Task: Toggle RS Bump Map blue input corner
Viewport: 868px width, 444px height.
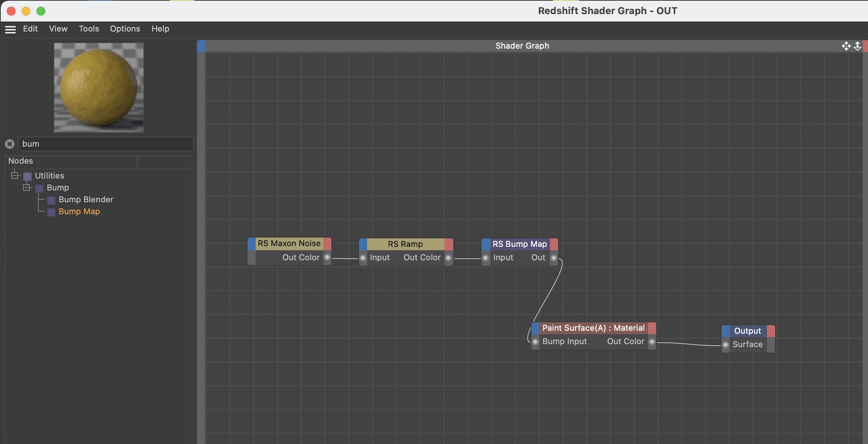Action: tap(486, 244)
